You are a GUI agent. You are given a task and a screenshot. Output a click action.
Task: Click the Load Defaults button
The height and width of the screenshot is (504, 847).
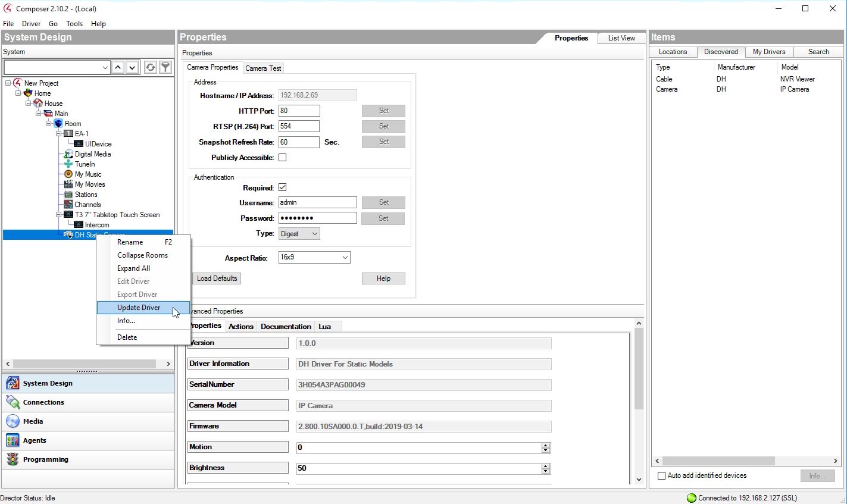(x=217, y=278)
